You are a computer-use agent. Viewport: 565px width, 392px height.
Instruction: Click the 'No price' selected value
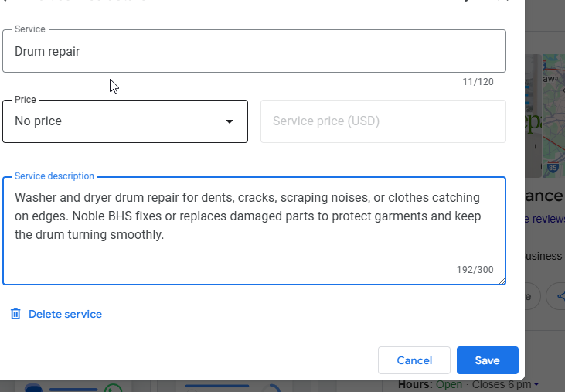click(39, 121)
